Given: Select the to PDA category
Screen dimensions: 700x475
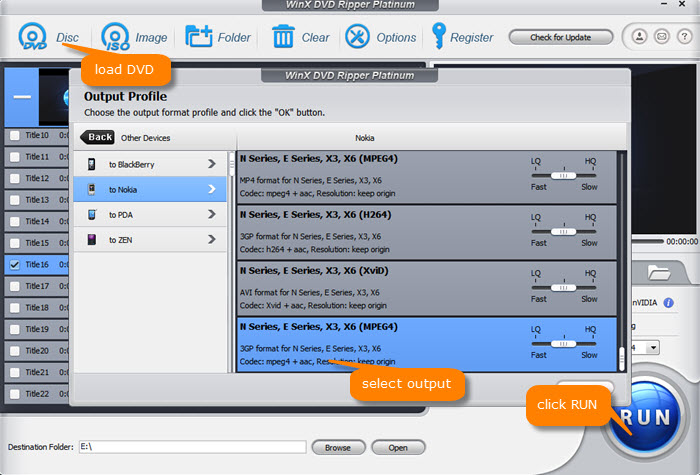Looking at the screenshot, I should (150, 215).
